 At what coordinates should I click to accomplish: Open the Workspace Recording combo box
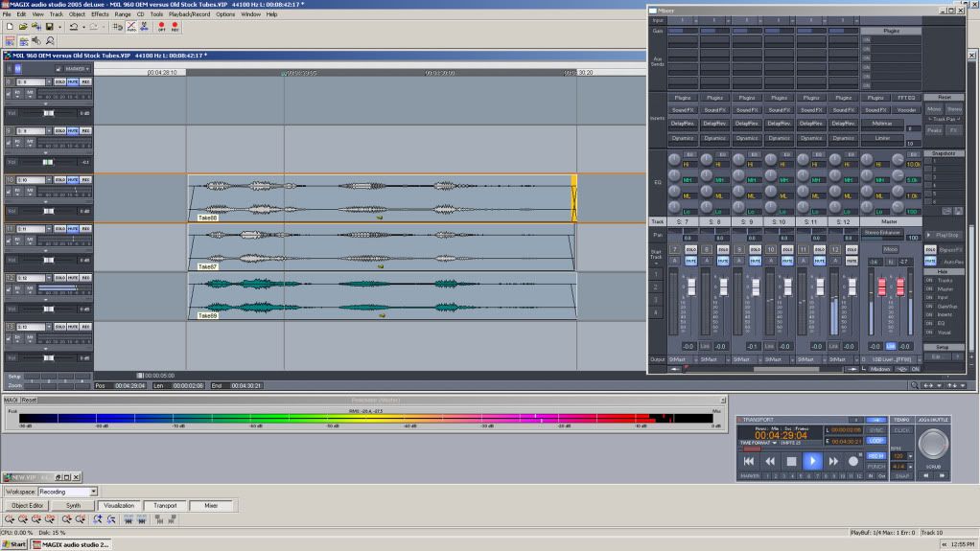[67, 492]
